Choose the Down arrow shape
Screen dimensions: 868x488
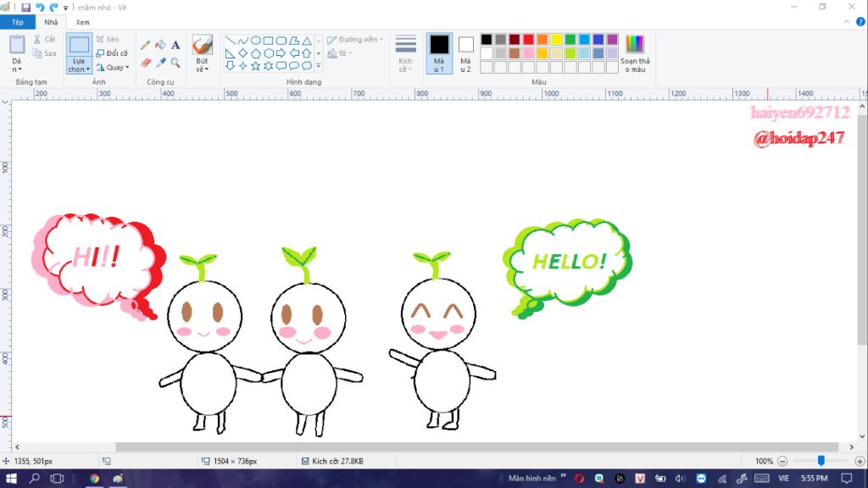231,66
